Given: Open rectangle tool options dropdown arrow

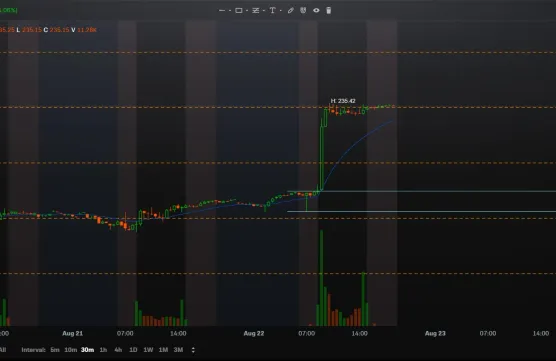Looking at the screenshot, I should [x=247, y=11].
